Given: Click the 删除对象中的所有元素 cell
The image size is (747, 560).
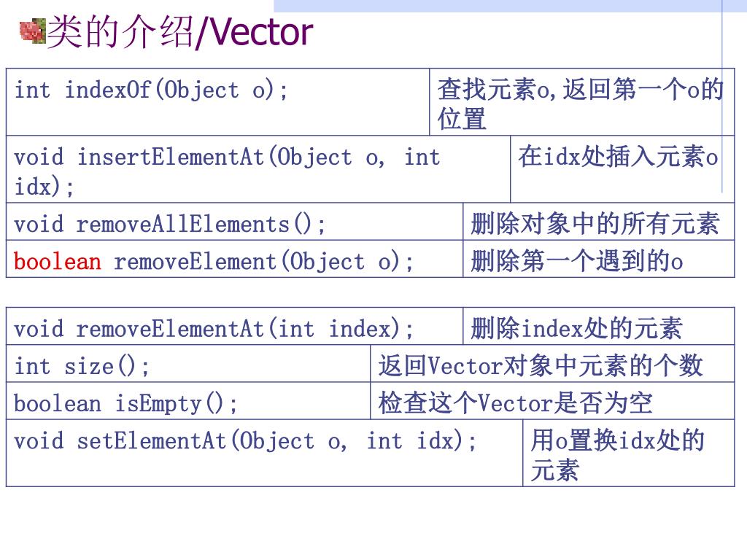Looking at the screenshot, I should (x=598, y=222).
